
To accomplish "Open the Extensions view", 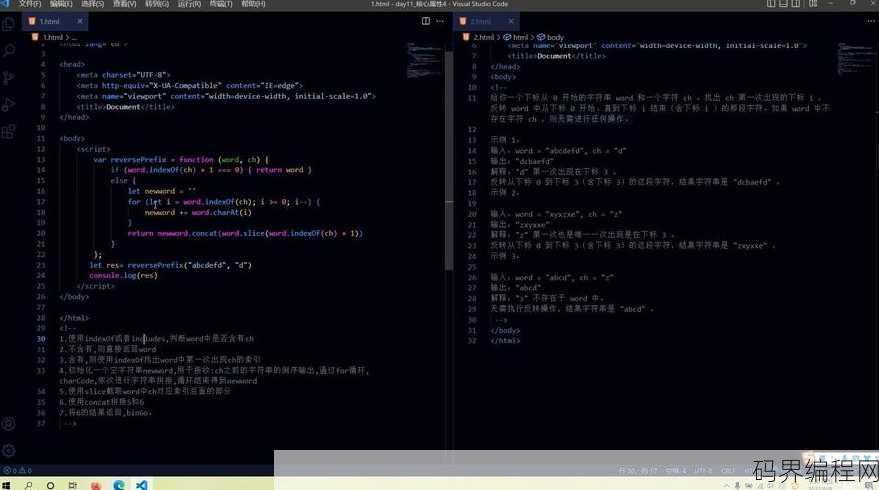I will pyautogui.click(x=8, y=132).
